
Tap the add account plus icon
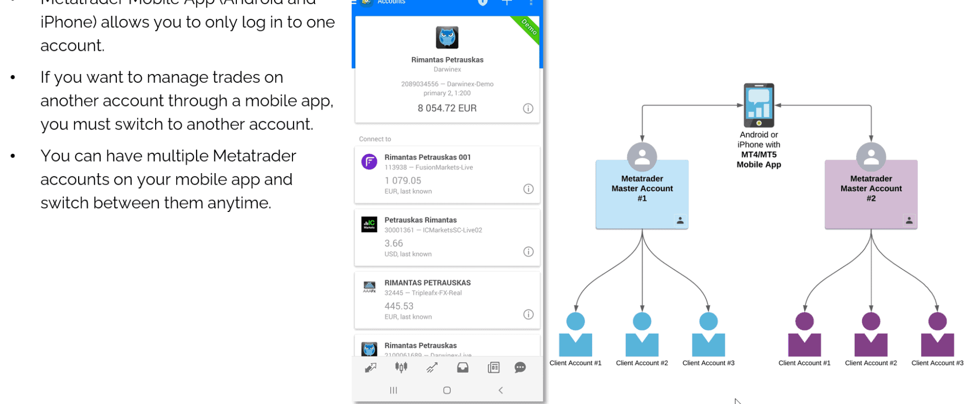pos(507,3)
